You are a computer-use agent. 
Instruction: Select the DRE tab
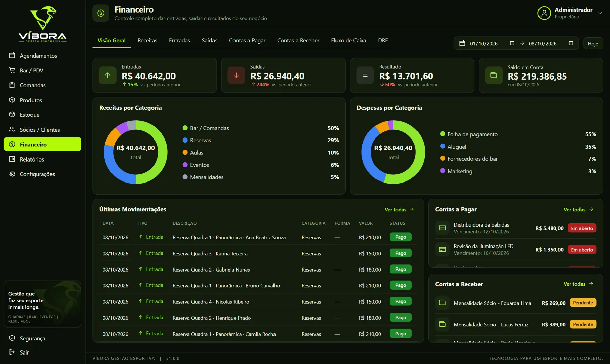point(383,40)
